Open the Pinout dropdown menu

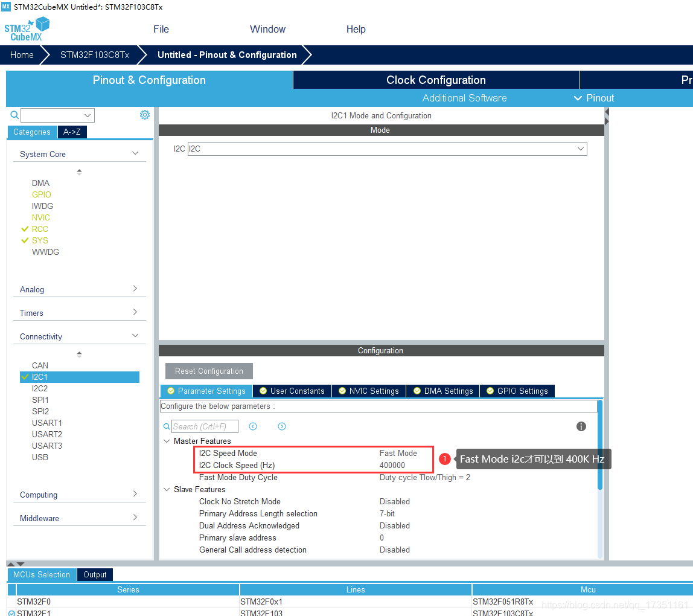pos(594,98)
